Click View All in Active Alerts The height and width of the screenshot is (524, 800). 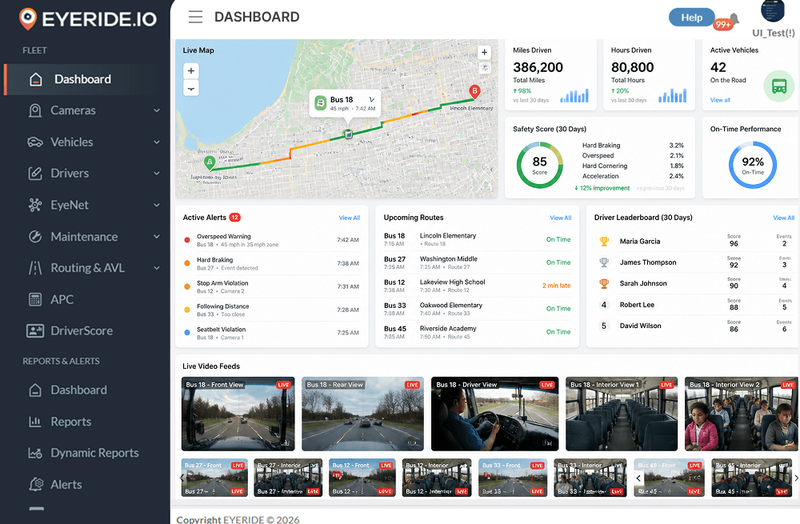point(349,218)
